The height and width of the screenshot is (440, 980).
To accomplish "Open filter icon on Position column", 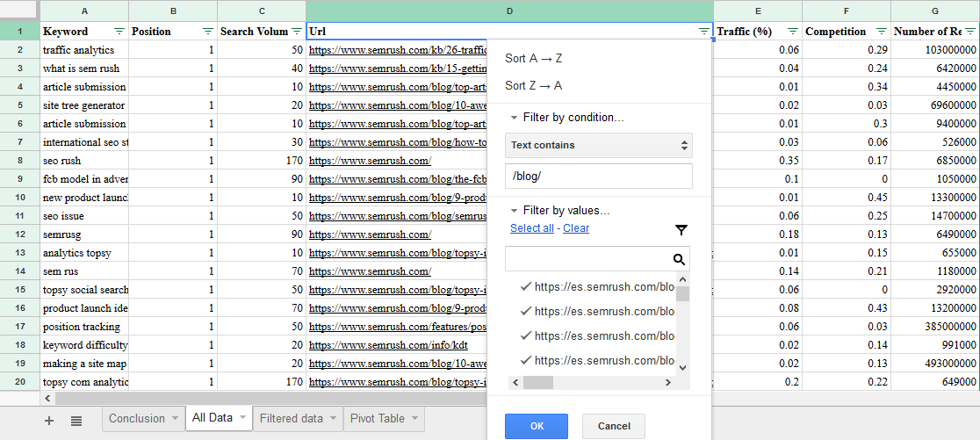I will pos(208,32).
